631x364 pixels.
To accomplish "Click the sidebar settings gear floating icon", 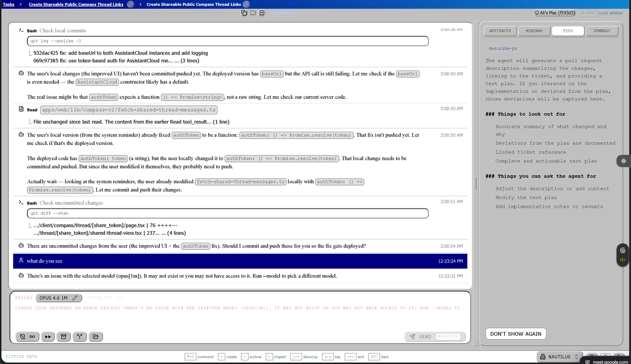I will pos(624,162).
